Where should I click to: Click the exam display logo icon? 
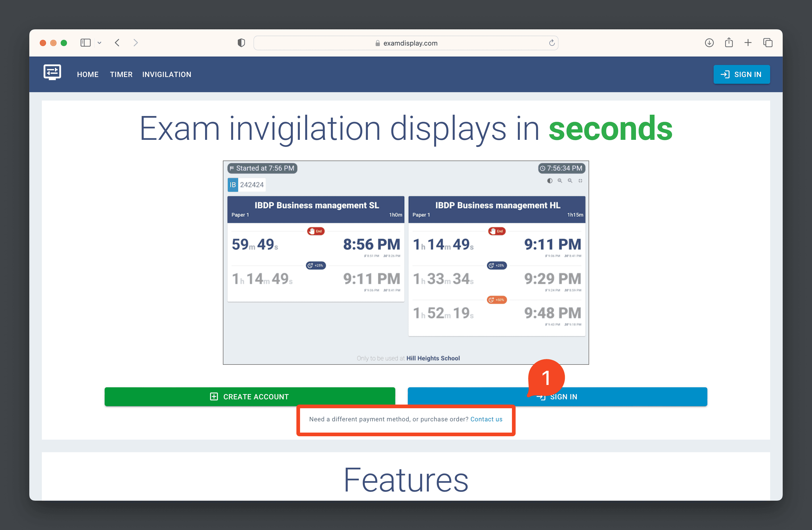(53, 74)
